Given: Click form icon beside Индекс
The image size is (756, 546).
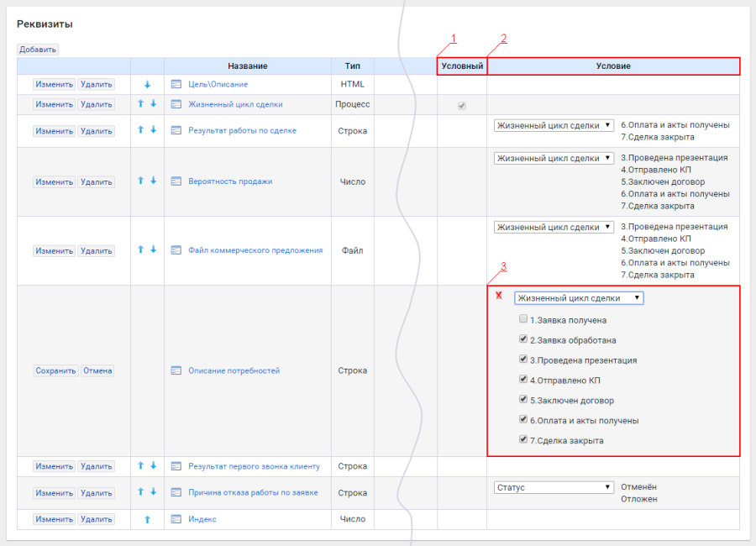Looking at the screenshot, I should click(176, 519).
